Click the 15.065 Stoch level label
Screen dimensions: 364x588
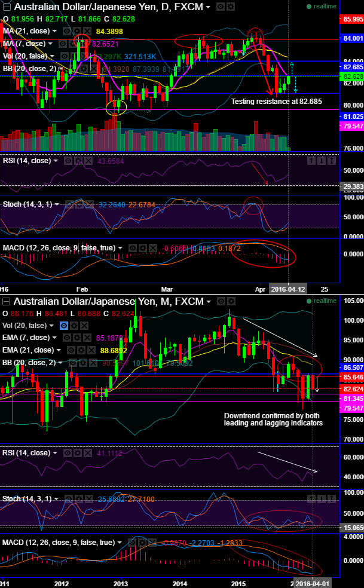(x=351, y=528)
